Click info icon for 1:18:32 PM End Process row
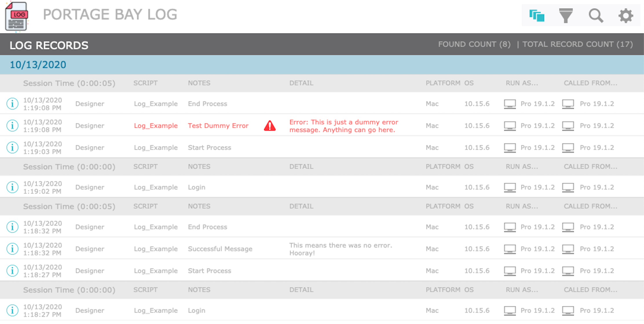This screenshot has height=324, width=644. point(12,227)
